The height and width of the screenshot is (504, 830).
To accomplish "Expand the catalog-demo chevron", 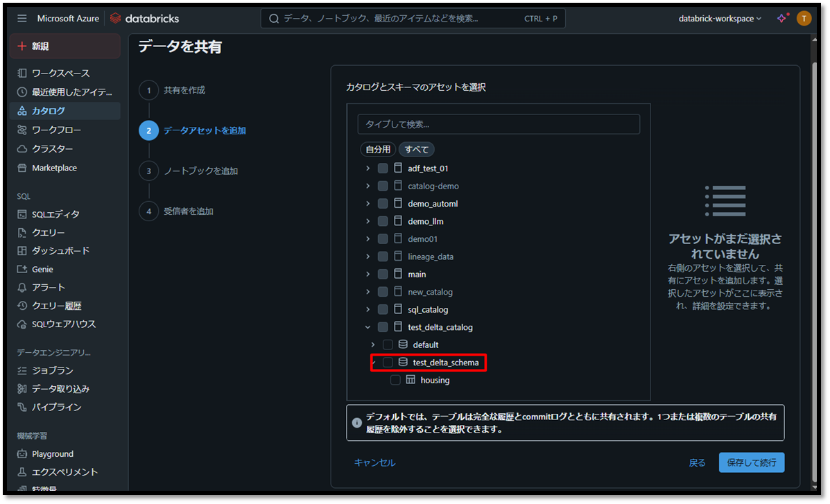I will click(x=368, y=186).
